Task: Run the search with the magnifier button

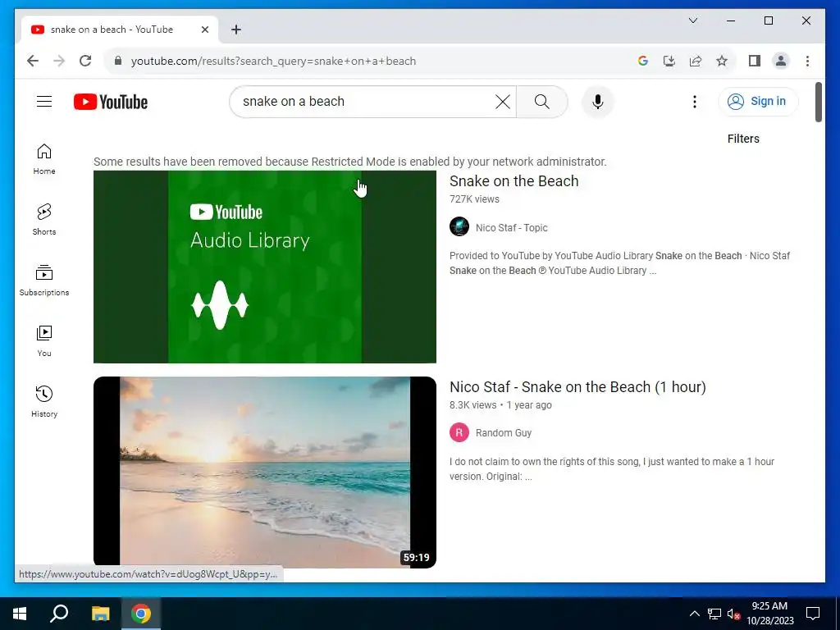Action: (541, 101)
